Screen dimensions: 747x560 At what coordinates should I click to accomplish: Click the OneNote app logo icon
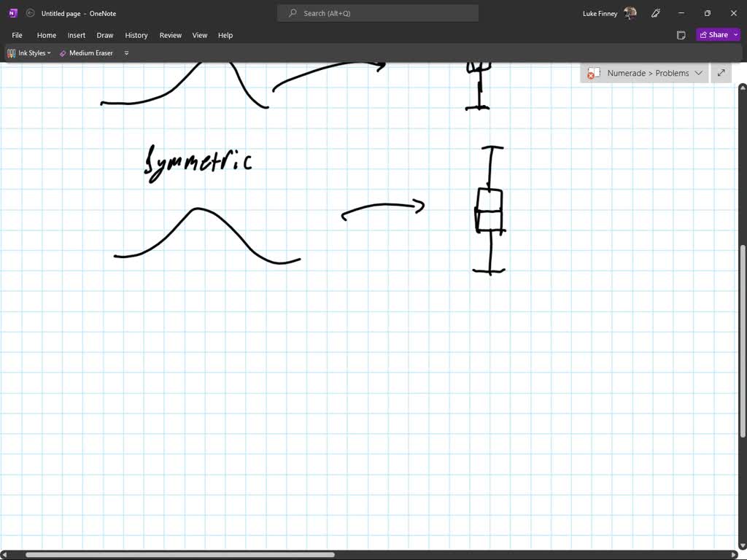[12, 13]
